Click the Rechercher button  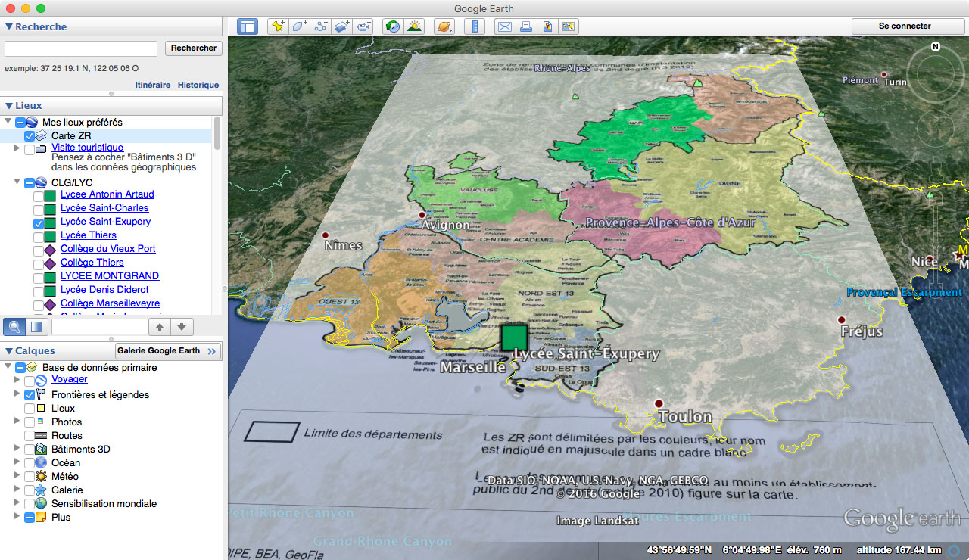click(x=194, y=48)
